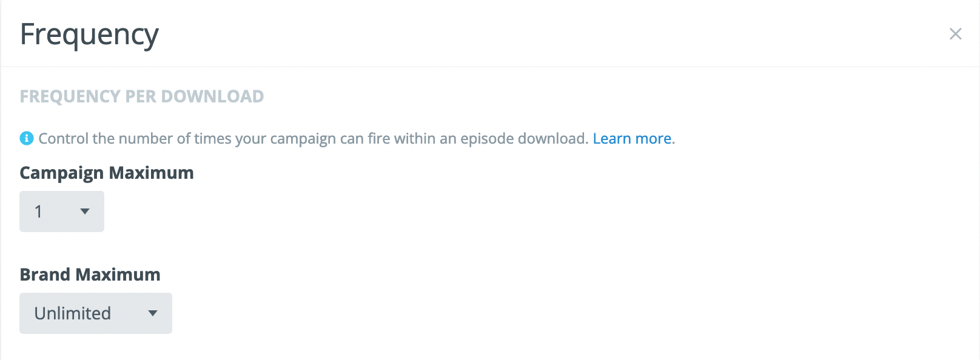This screenshot has width=980, height=360.
Task: Close the Frequency dialog with the X
Action: [x=955, y=34]
